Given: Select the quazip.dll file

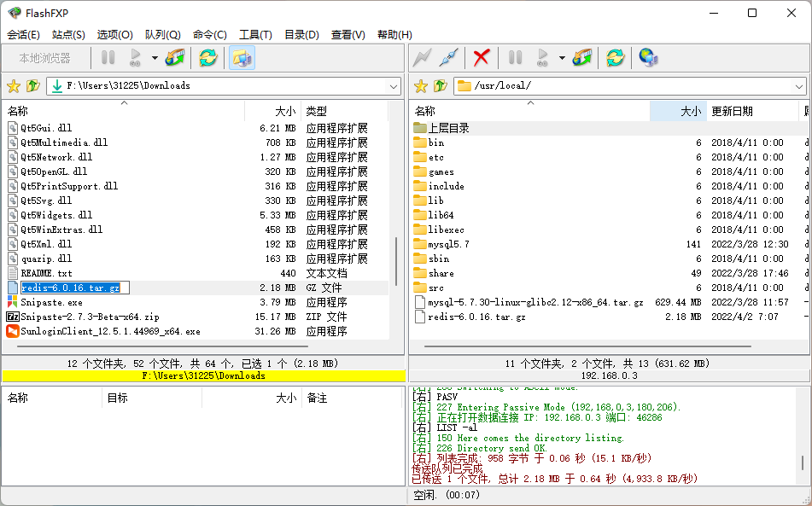Looking at the screenshot, I should 46,259.
